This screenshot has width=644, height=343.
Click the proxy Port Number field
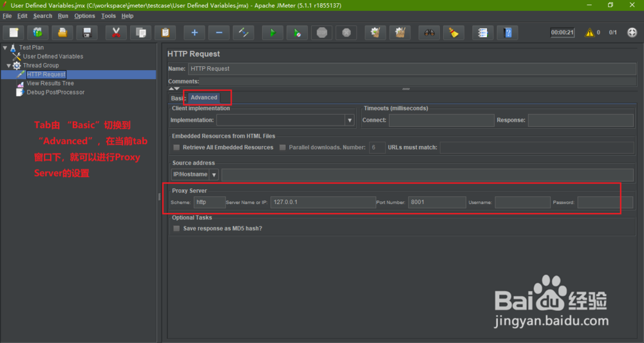pos(437,202)
